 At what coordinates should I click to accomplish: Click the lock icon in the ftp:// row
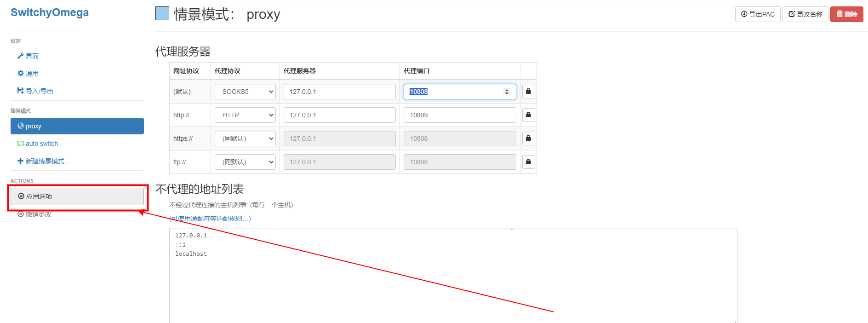[x=528, y=162]
